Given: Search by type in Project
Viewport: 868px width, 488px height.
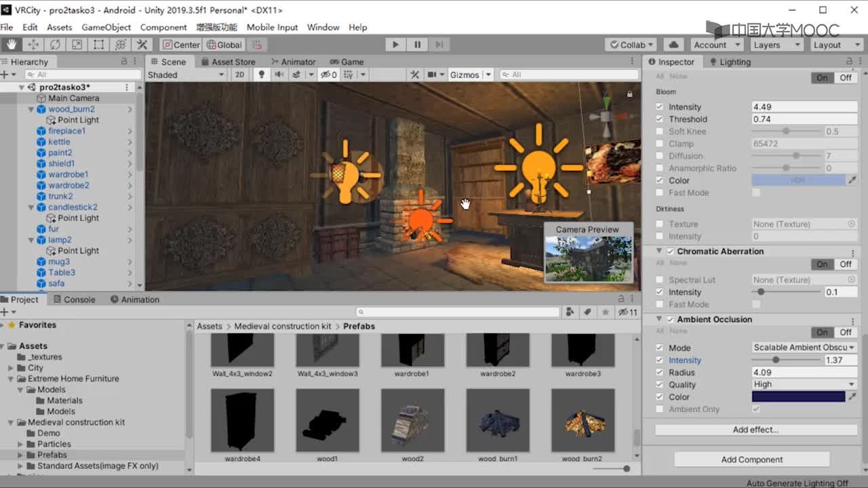Looking at the screenshot, I should coord(570,312).
